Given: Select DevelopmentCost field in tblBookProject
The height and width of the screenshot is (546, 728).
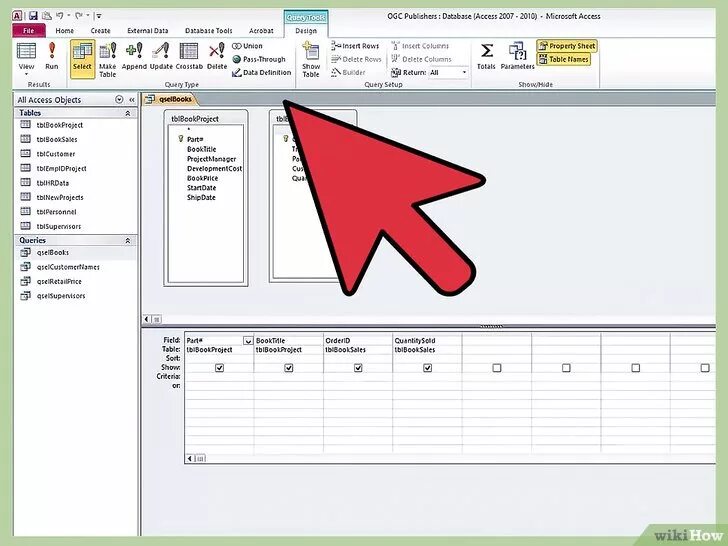Looking at the screenshot, I should coord(214,169).
